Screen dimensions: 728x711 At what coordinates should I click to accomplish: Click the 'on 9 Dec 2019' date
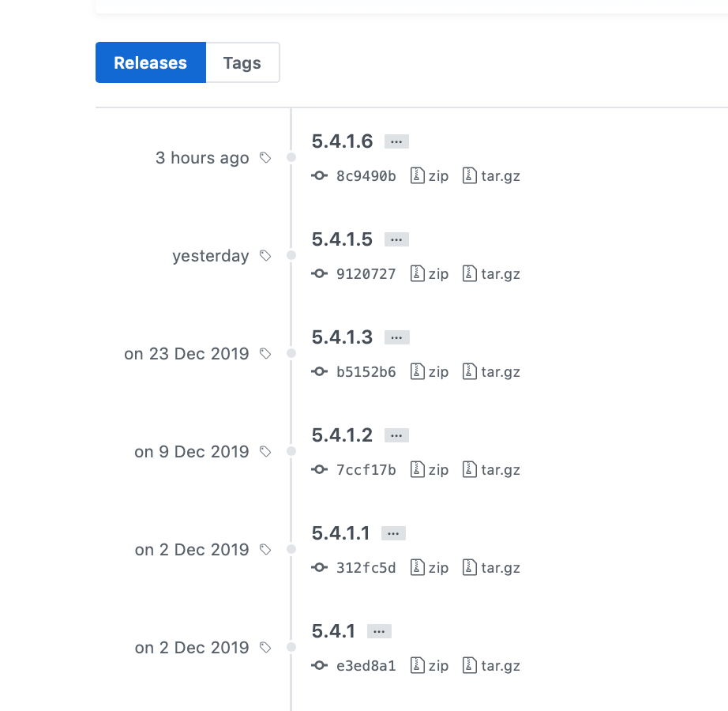pos(192,452)
